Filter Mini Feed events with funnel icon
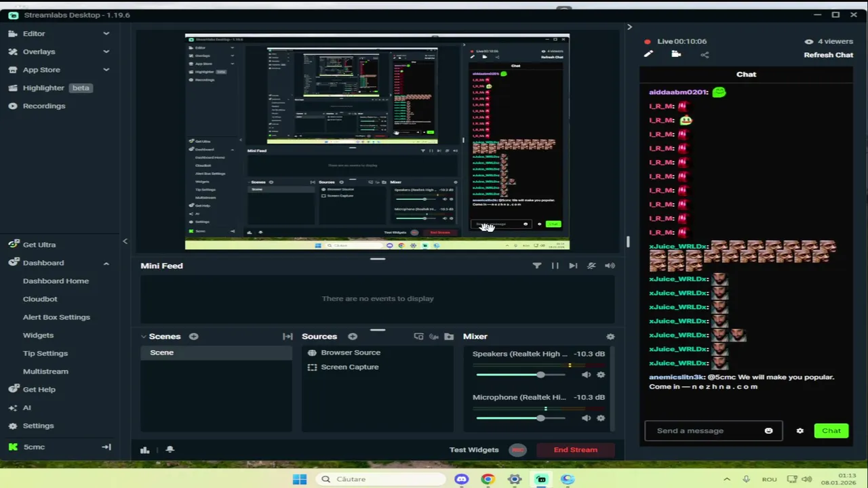 pos(536,266)
